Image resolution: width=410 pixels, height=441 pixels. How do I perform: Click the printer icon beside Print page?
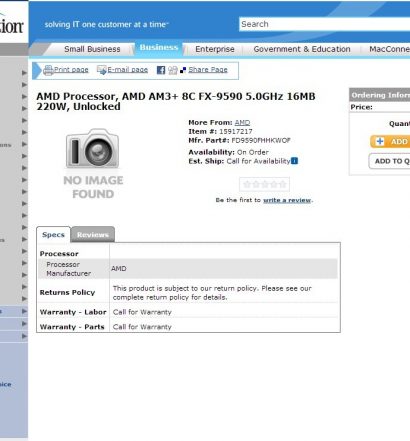(48, 70)
